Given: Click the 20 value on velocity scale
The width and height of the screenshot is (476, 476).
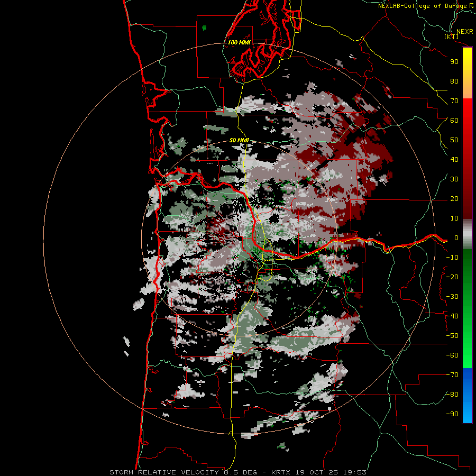Looking at the screenshot, I should [x=454, y=199].
